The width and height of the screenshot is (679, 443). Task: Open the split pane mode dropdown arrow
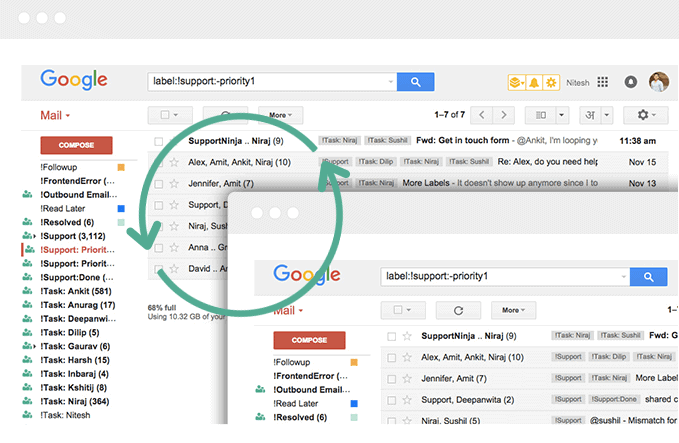[x=562, y=115]
